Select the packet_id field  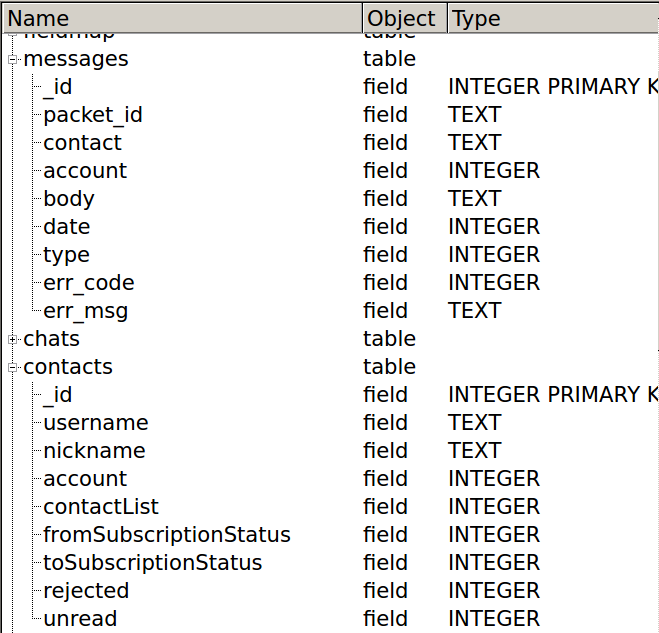click(x=93, y=115)
